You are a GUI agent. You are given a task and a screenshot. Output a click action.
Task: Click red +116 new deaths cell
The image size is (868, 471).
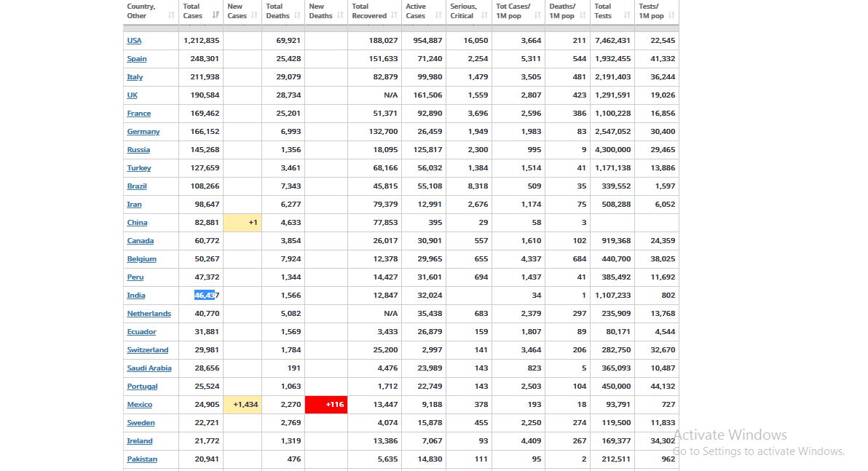[x=326, y=405]
